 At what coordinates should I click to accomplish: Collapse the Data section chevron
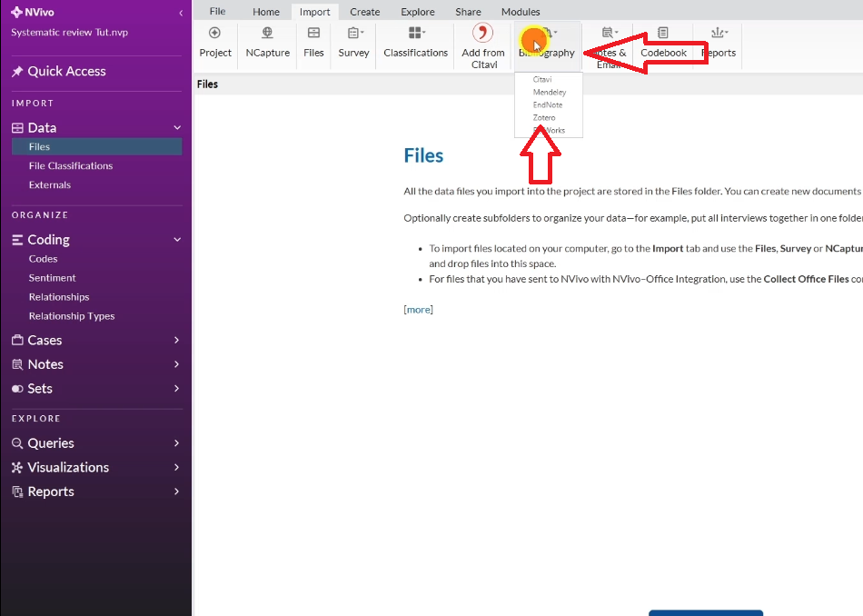(x=177, y=128)
